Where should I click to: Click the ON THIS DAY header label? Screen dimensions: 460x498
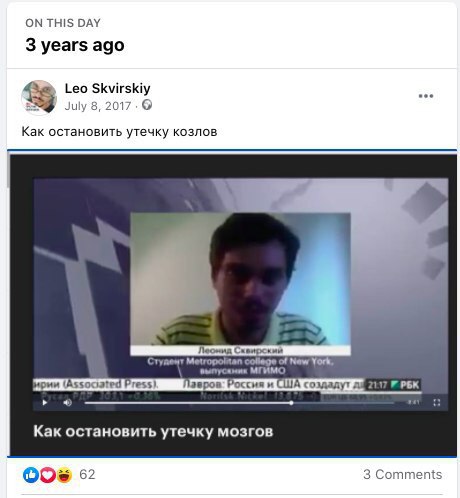(63, 23)
